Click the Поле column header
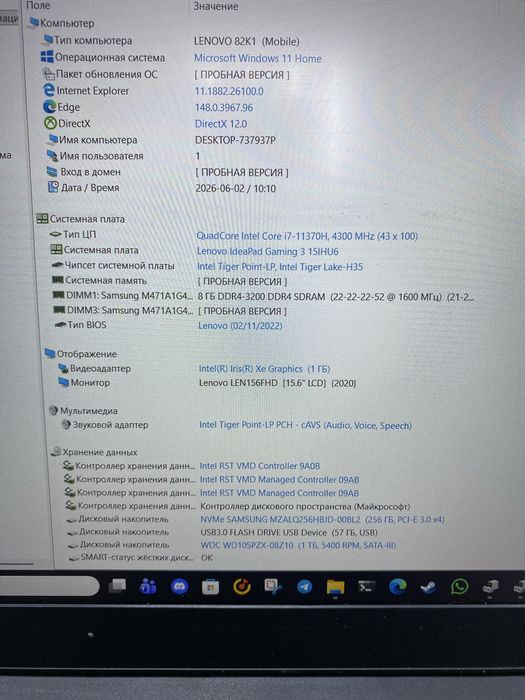This screenshot has height=700, width=525. [x=38, y=5]
